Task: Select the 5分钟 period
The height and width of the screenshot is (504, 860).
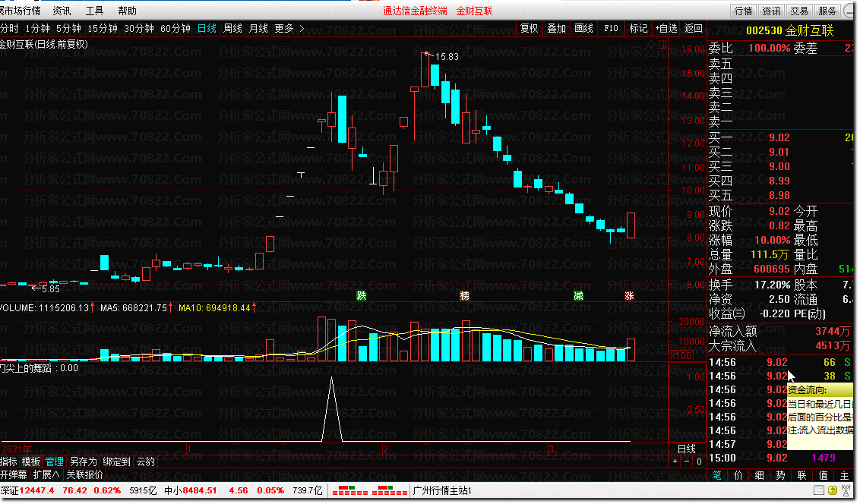Action: click(x=68, y=29)
